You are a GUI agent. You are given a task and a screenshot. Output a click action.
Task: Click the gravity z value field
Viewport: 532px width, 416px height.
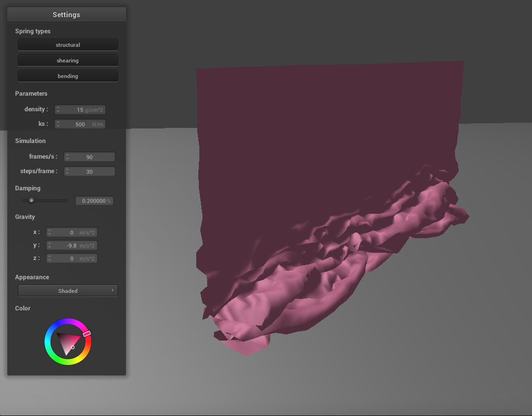[x=72, y=258]
